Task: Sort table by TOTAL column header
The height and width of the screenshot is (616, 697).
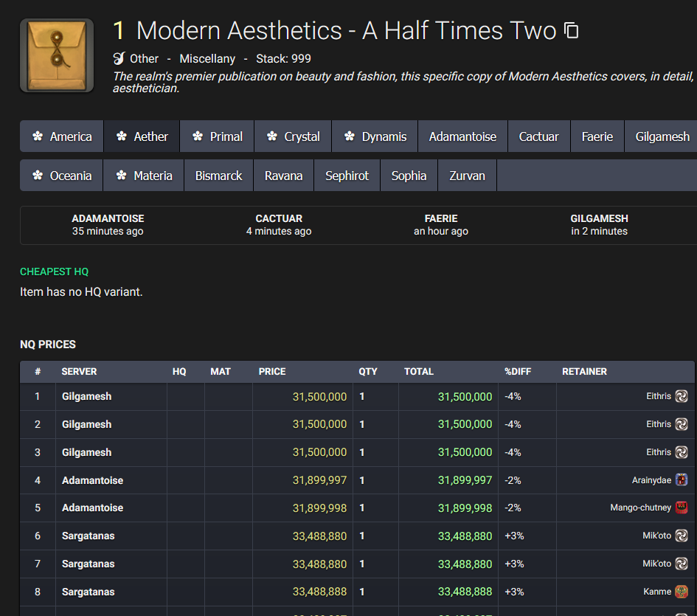Action: pos(419,371)
